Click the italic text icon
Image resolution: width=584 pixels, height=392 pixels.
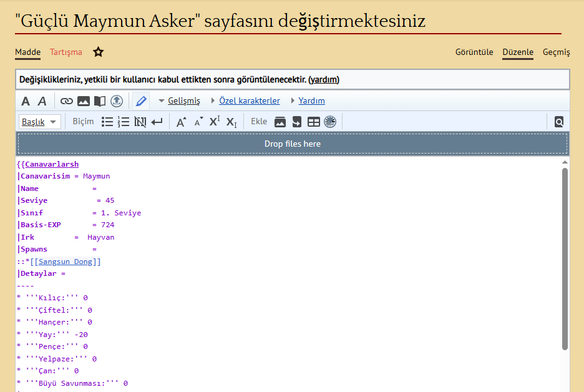pos(42,101)
